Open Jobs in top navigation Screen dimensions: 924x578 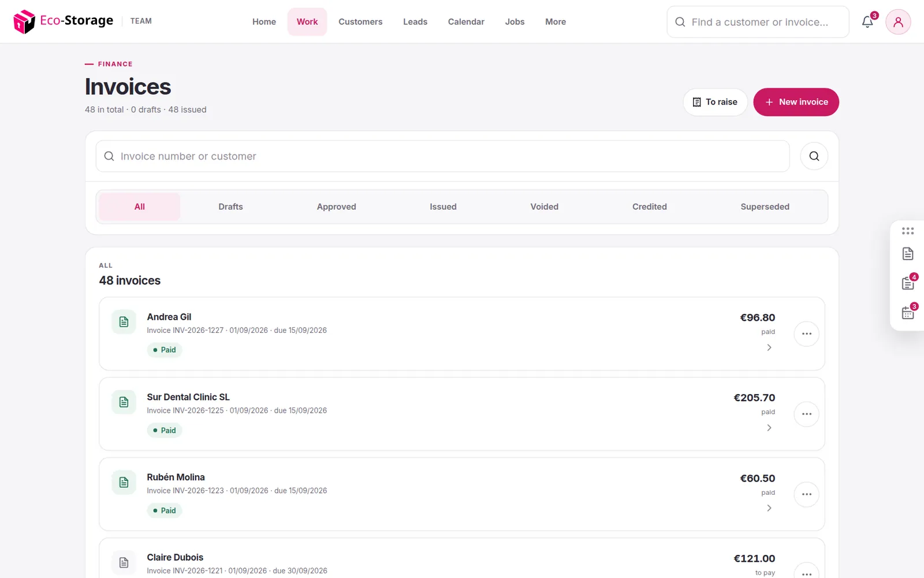pyautogui.click(x=515, y=22)
